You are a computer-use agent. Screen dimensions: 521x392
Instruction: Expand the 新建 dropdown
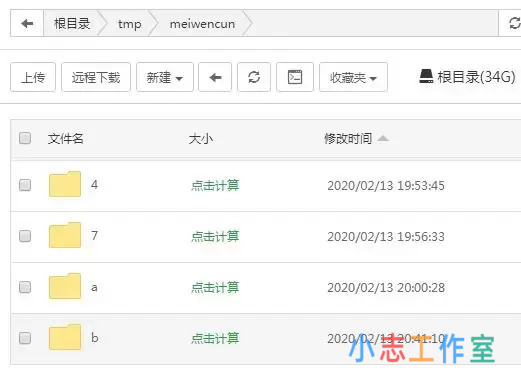[165, 77]
